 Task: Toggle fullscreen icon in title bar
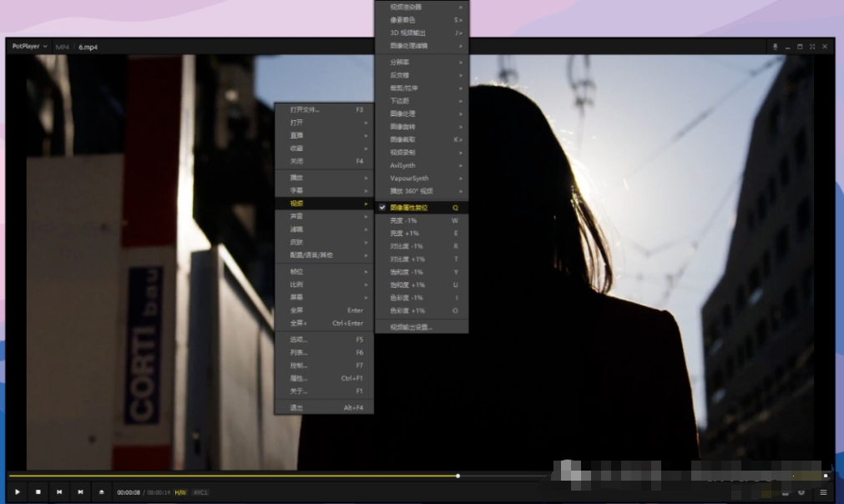[812, 47]
